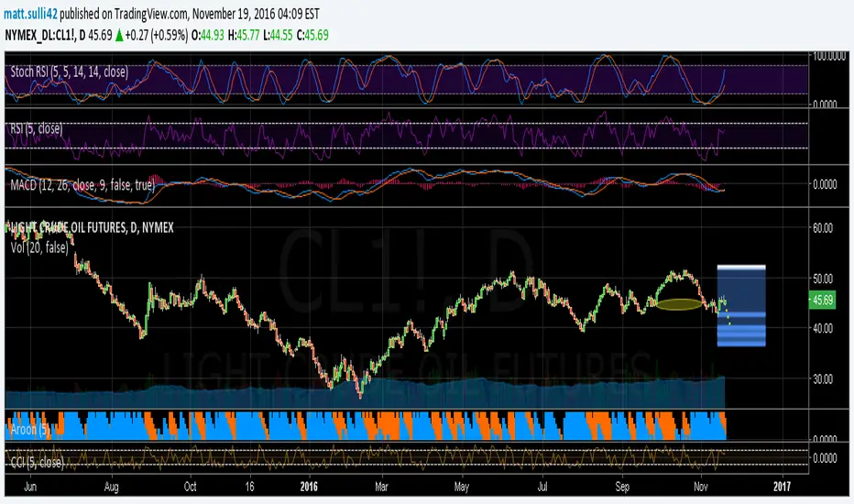Select the yellow ellipse drawing on the chart
Viewport: 854px width, 504px height.
point(680,304)
